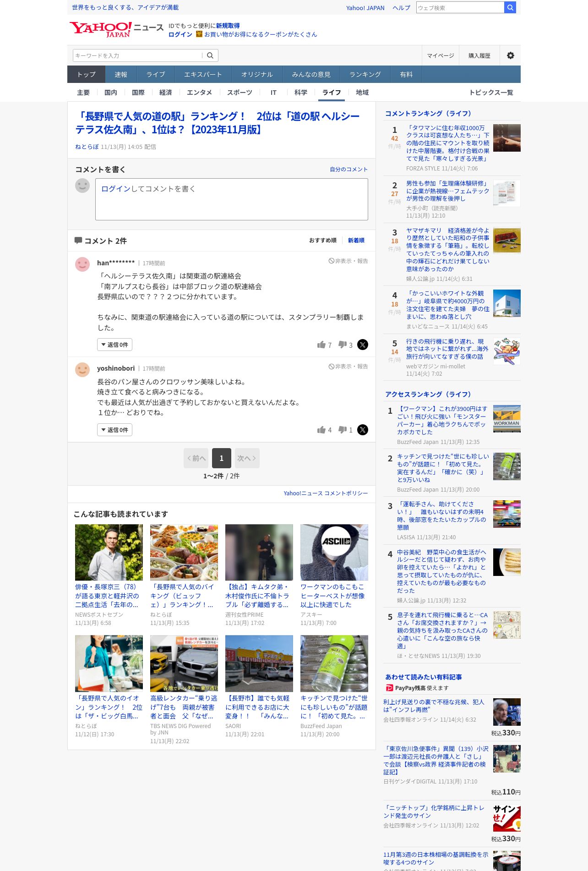Sort comments by おすすめ順
The width and height of the screenshot is (588, 871).
coord(322,241)
